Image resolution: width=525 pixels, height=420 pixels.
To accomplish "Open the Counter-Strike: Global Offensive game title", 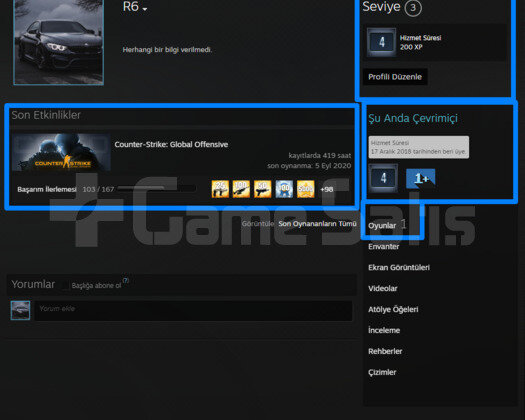I will [171, 144].
